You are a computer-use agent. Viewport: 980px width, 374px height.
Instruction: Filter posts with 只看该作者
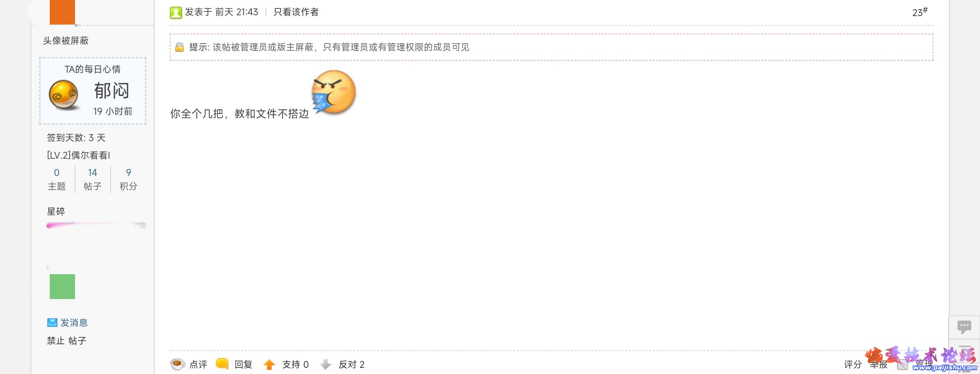296,12
